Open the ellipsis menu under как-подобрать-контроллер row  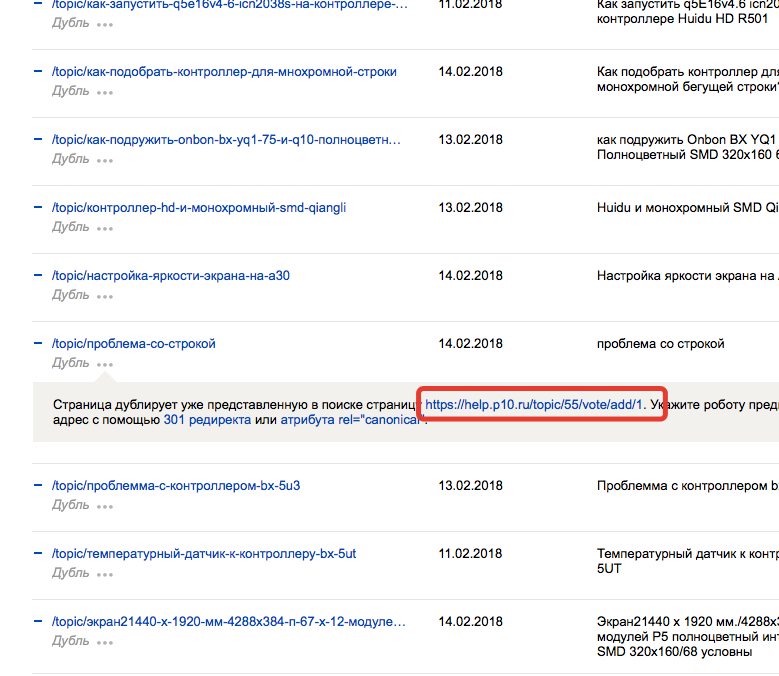(105, 92)
